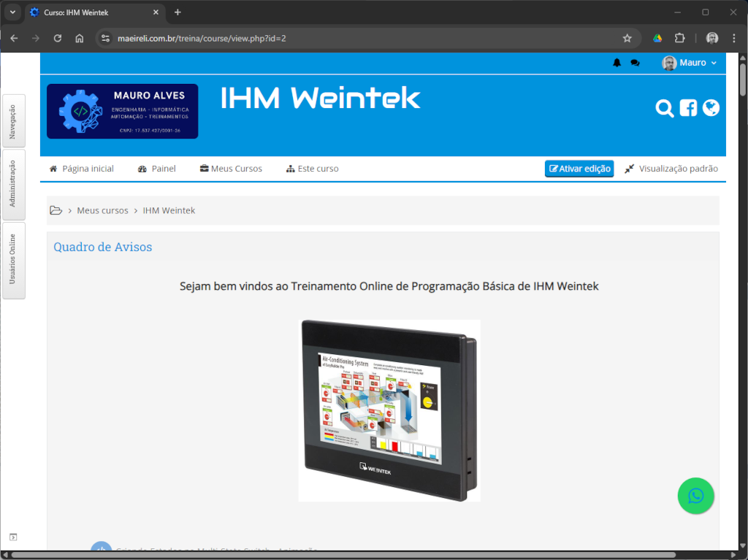This screenshot has width=748, height=560.
Task: Click the Sejam bem vindos welcome text
Action: click(x=389, y=286)
